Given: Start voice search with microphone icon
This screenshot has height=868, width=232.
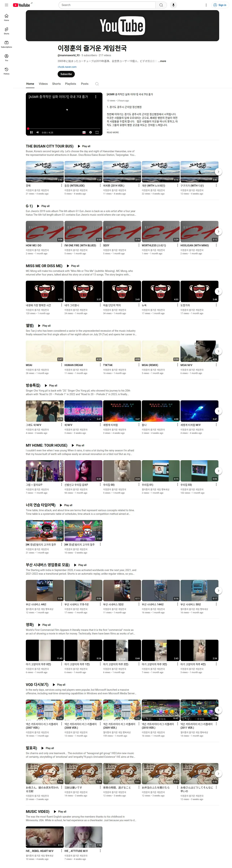Looking at the screenshot, I should click(173, 5).
